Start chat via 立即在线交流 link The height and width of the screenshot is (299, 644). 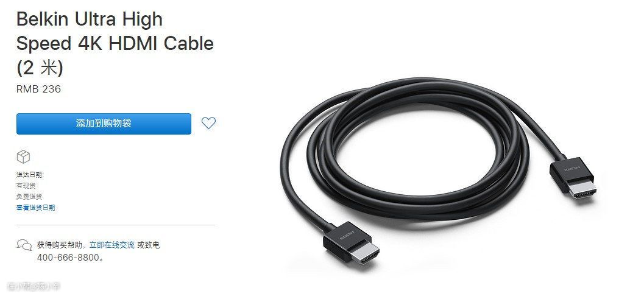111,245
